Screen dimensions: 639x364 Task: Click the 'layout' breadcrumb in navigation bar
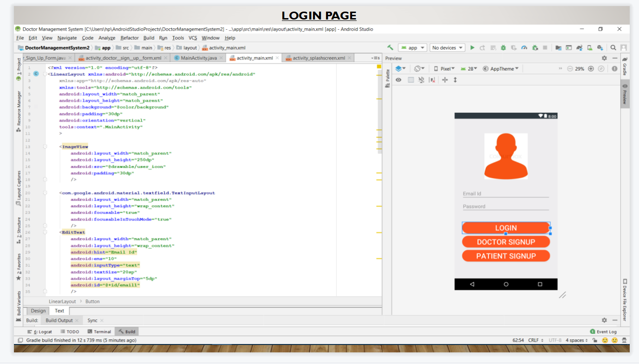[187, 48]
